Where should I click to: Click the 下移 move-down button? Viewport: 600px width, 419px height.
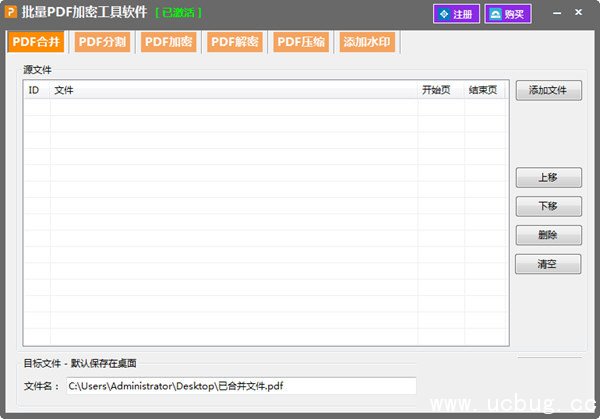tap(547, 207)
